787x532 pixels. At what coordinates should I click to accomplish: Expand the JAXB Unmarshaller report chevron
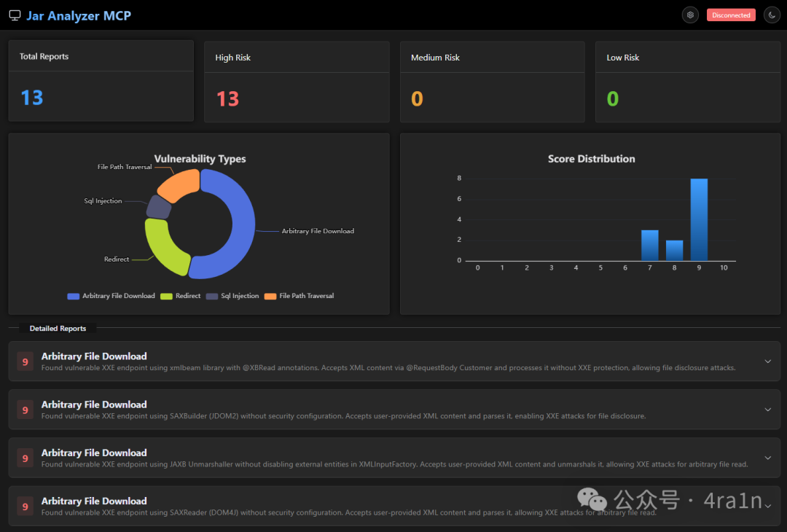[767, 458]
